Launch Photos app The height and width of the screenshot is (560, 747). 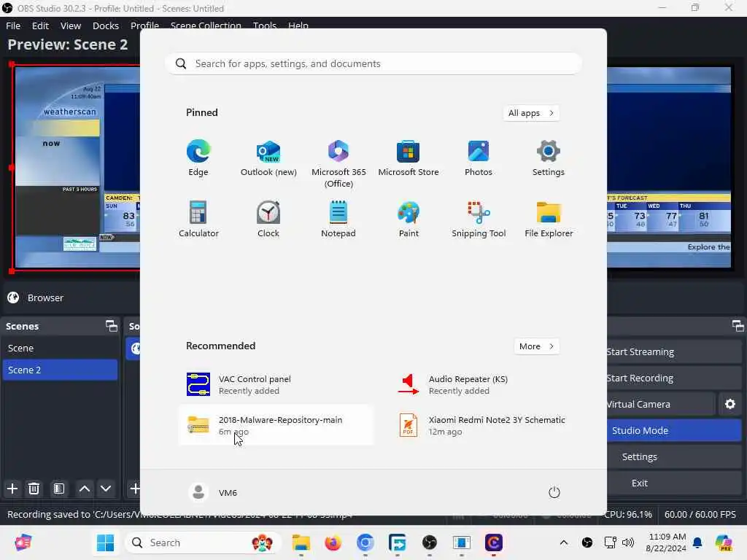479,158
